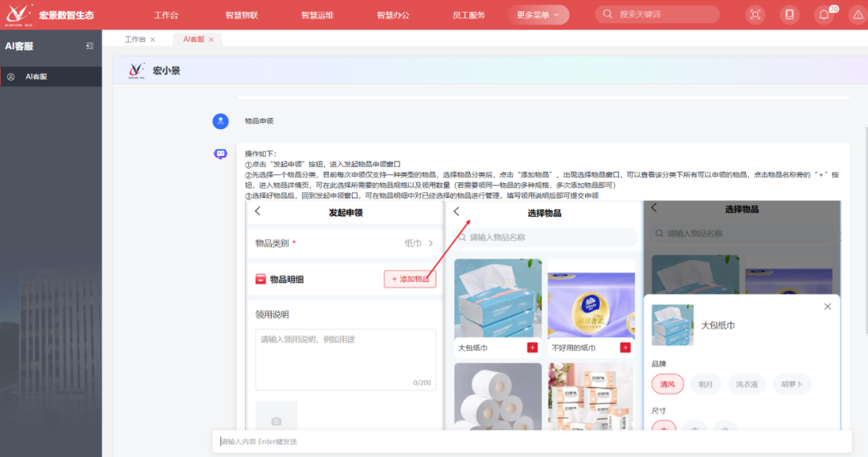Click the red plus beside 大包纸巾
868x457 pixels.
(x=533, y=348)
